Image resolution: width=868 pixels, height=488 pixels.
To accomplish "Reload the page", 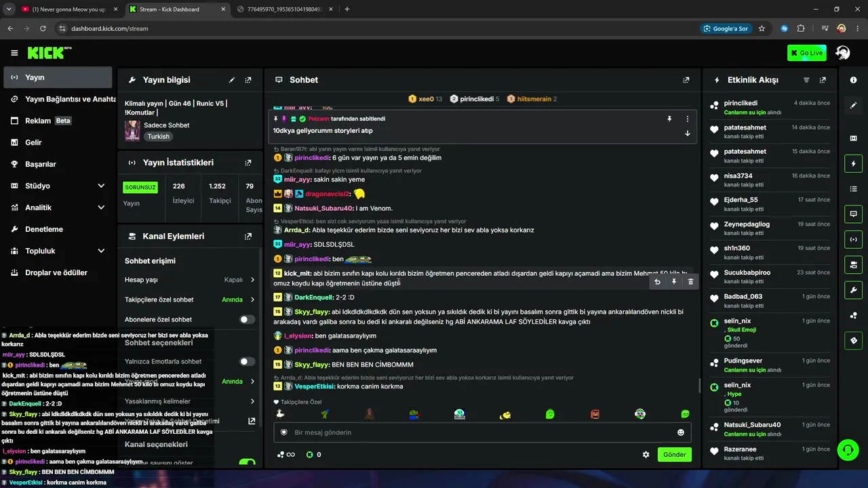I will coord(43,28).
